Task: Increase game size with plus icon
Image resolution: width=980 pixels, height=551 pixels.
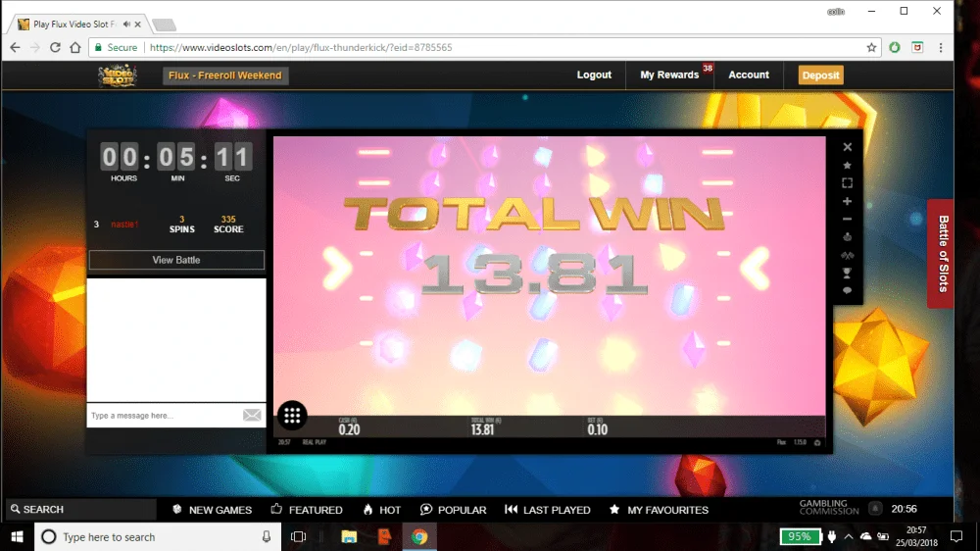Action: (x=847, y=201)
